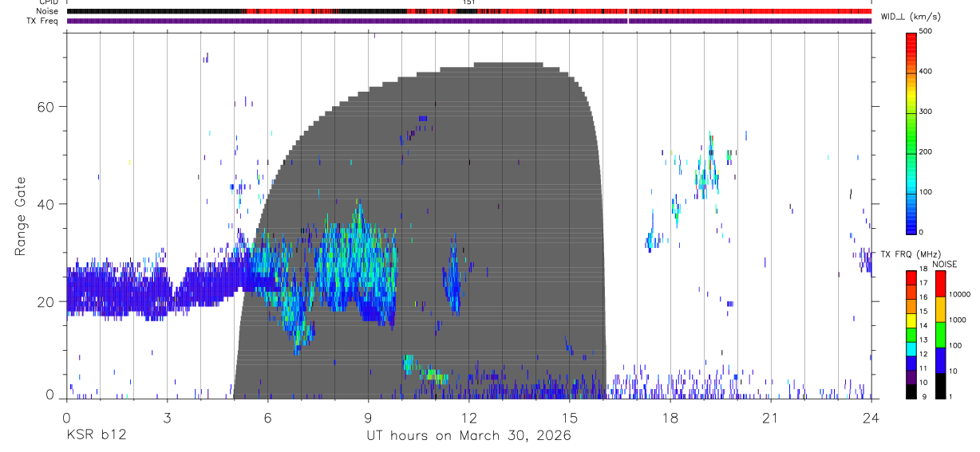Image resolution: width=980 pixels, height=452 pixels.
Task: Click the x-axis tick label '9'
Action: click(369, 417)
